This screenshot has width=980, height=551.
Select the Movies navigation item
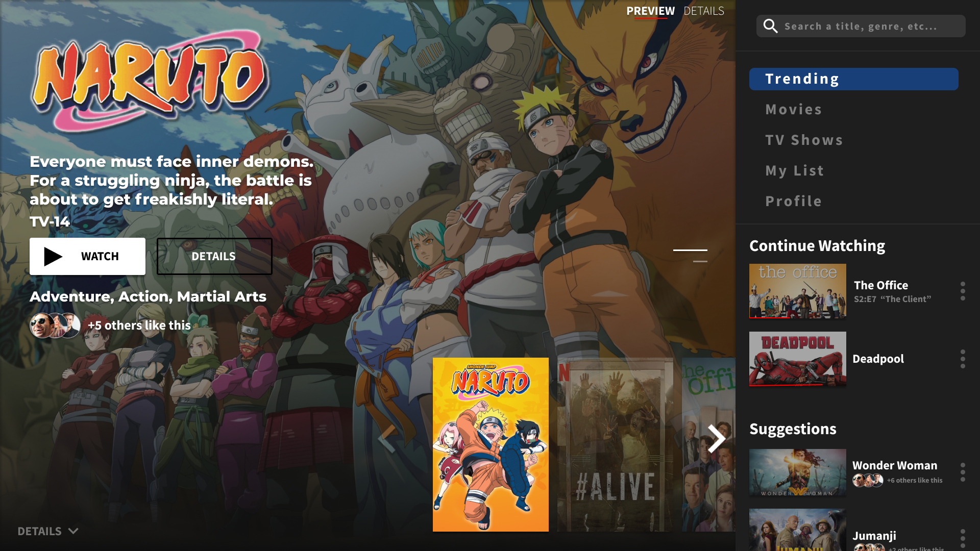[794, 109]
